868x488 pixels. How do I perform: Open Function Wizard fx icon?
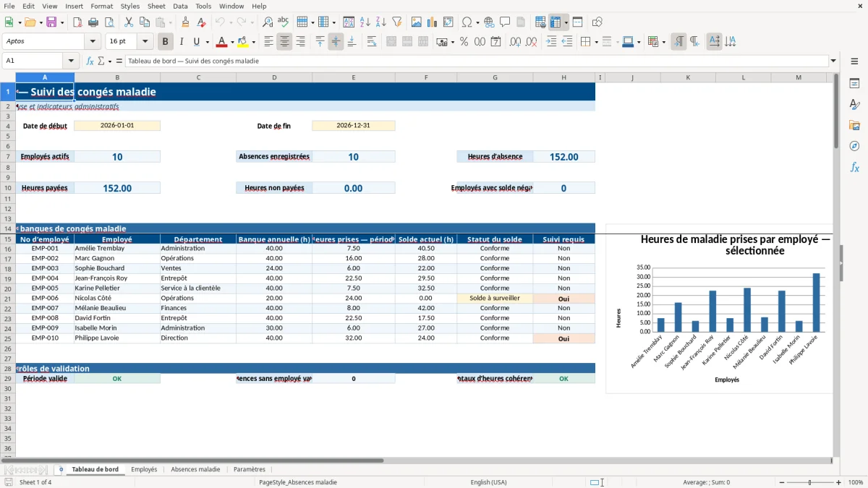(x=90, y=61)
